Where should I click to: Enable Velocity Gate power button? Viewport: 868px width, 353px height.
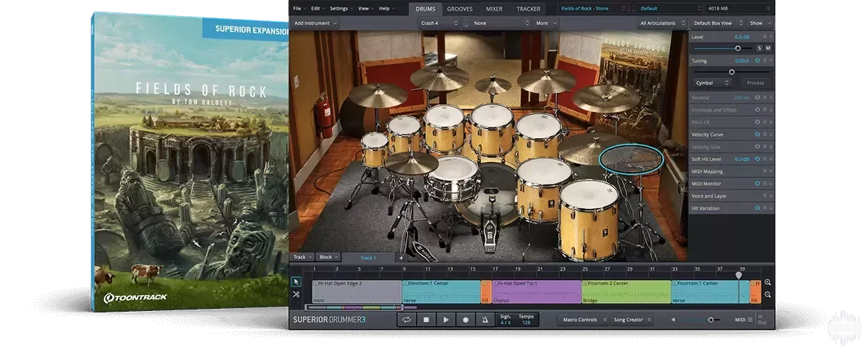[758, 147]
